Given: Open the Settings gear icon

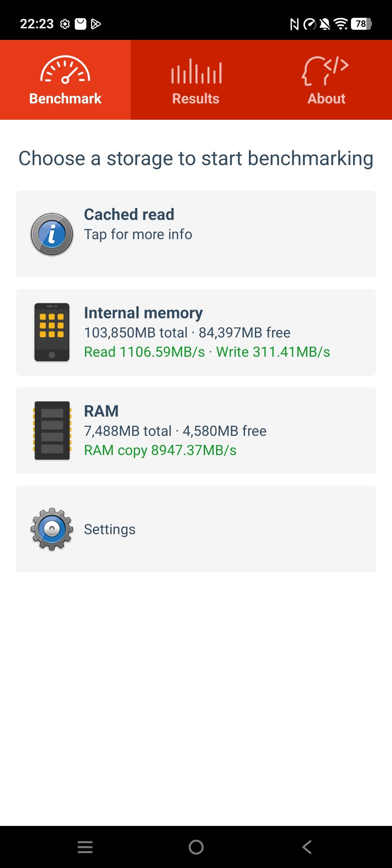Looking at the screenshot, I should [x=52, y=529].
